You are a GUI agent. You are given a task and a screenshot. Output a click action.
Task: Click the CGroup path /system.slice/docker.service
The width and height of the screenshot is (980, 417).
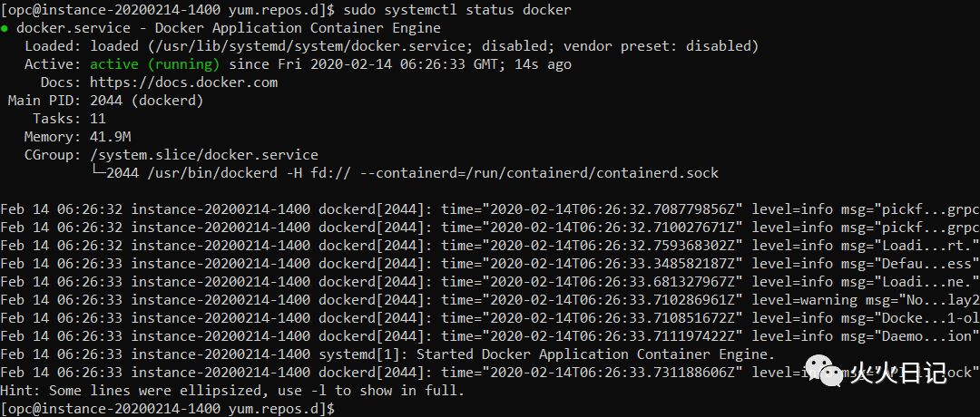[x=204, y=155]
